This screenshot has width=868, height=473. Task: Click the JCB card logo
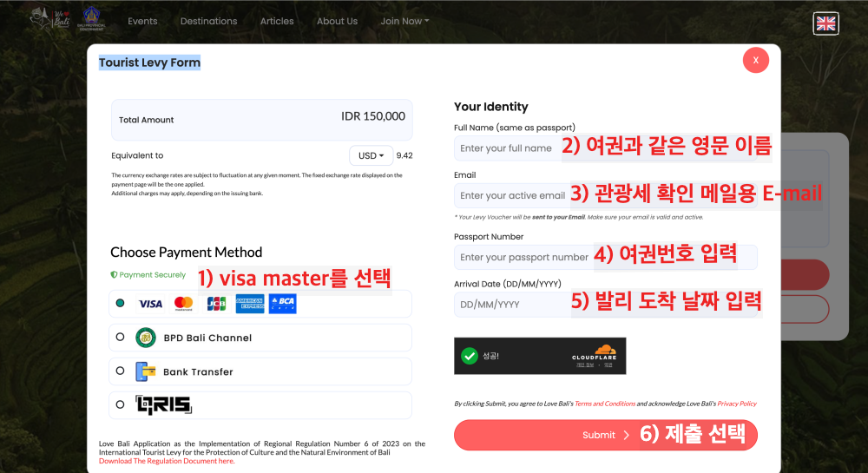(x=216, y=304)
